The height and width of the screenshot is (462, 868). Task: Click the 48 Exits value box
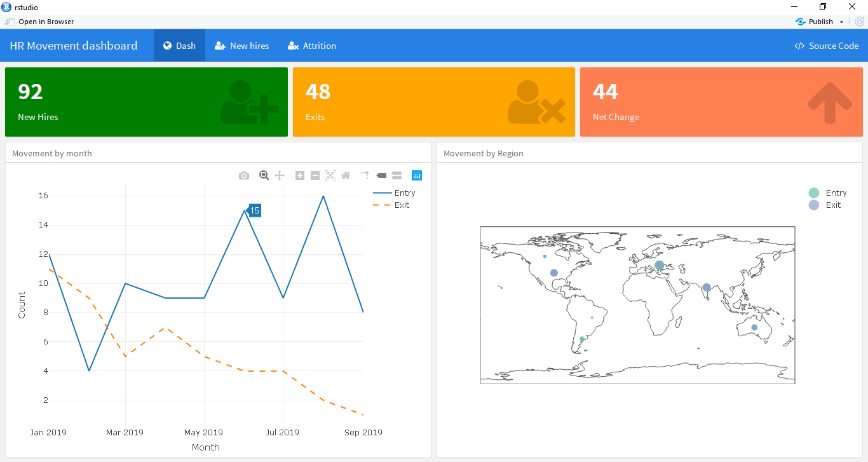point(434,102)
